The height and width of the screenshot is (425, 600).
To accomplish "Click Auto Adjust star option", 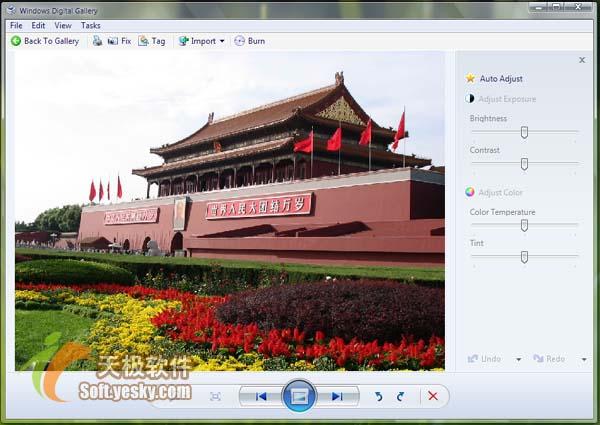I will 494,78.
